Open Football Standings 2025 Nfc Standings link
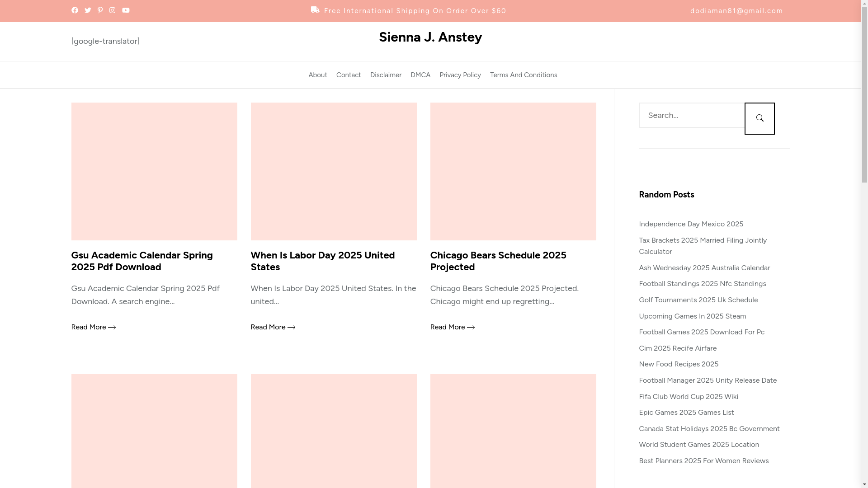 click(x=703, y=284)
